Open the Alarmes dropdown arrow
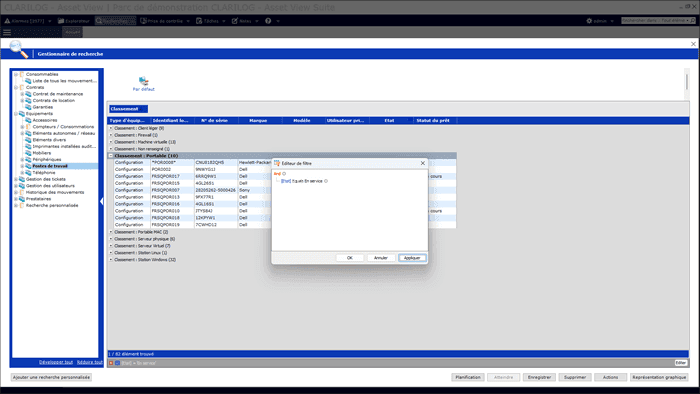This screenshot has width=700, height=394. pyautogui.click(x=50, y=21)
